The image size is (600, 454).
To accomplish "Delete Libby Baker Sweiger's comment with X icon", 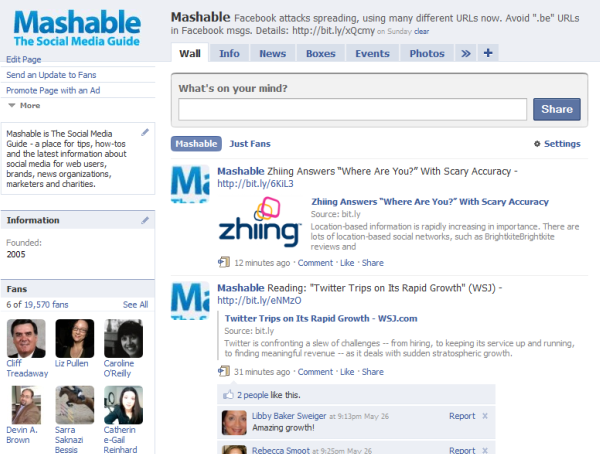I will pyautogui.click(x=485, y=416).
